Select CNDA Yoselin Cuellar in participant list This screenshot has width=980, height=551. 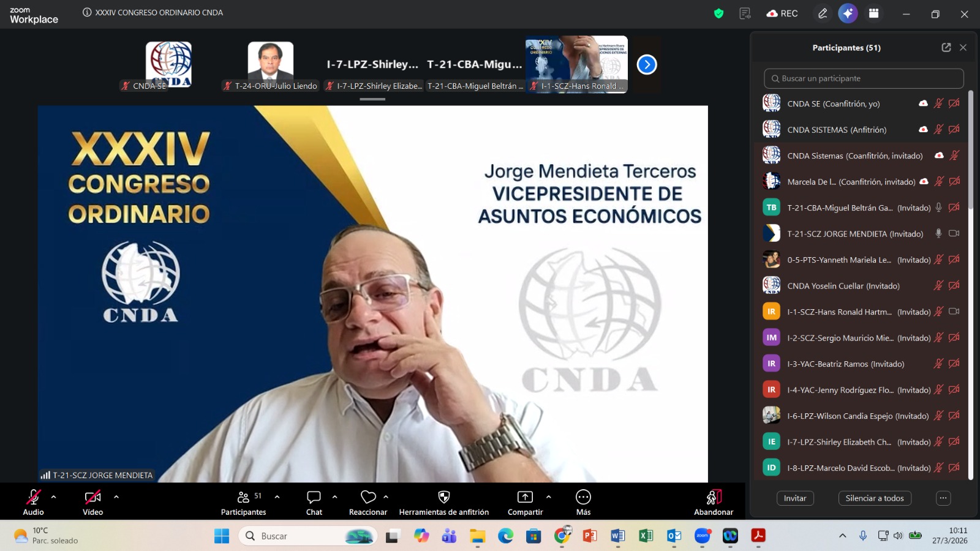843,286
